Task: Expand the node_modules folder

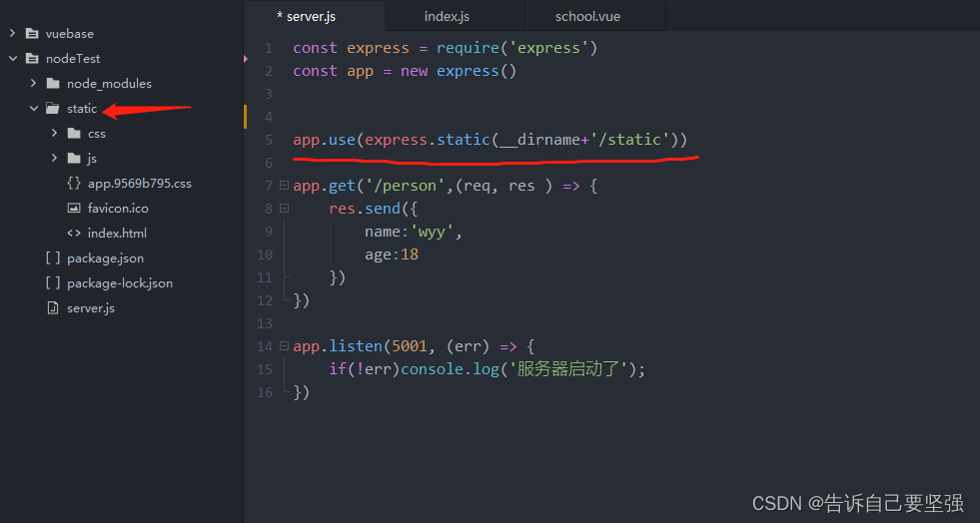Action: 34,83
